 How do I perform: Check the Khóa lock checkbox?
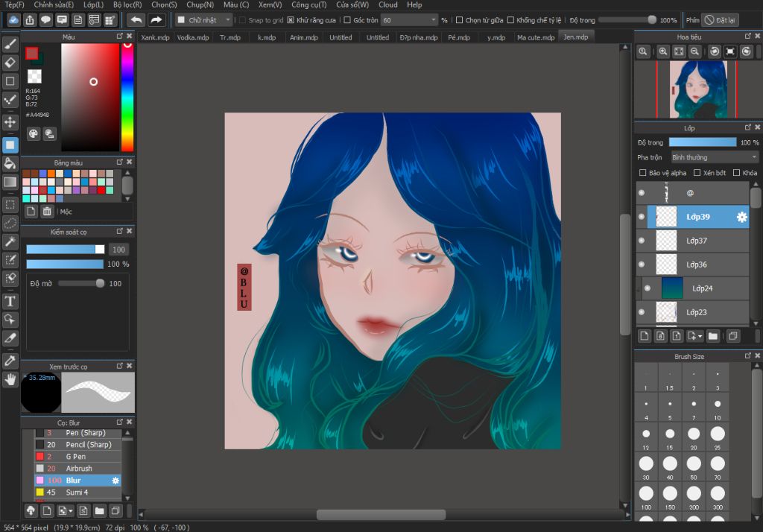[x=736, y=173]
